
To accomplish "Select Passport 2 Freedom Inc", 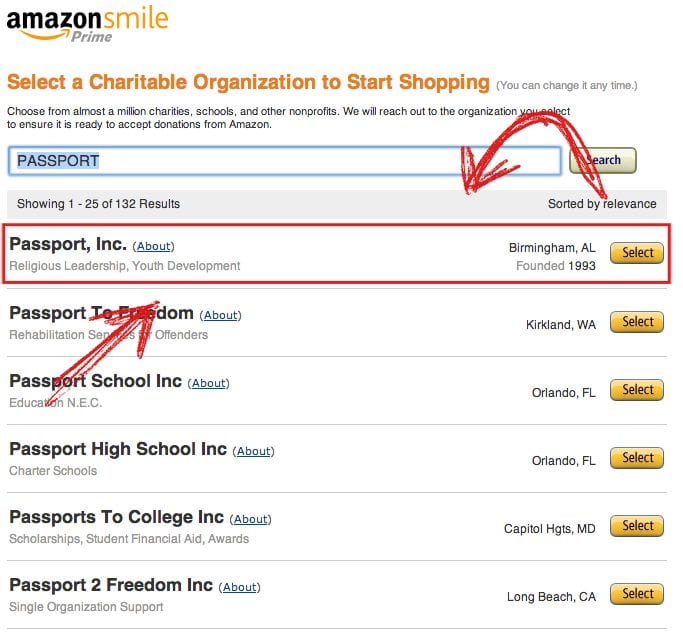I will [637, 594].
